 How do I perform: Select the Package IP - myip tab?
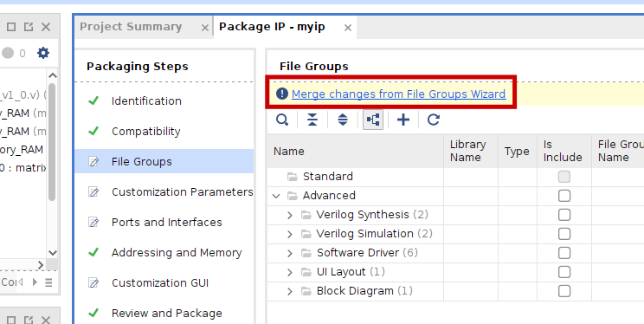click(272, 27)
